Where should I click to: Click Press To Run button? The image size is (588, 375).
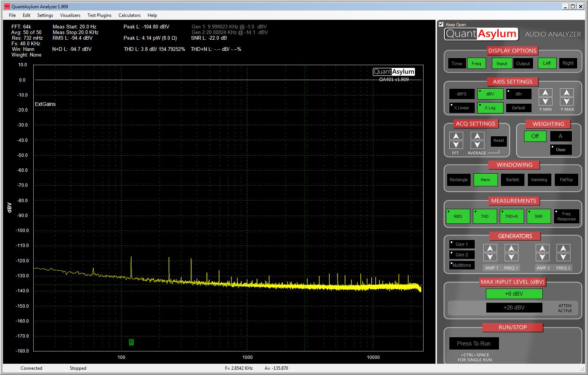point(474,344)
